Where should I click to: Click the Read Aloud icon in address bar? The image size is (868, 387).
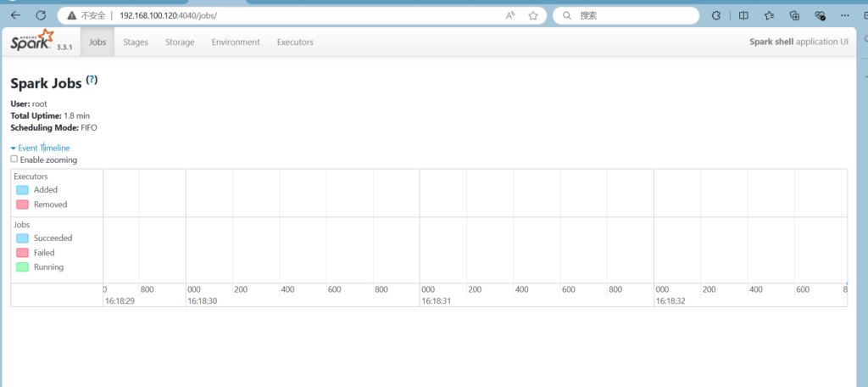point(510,15)
